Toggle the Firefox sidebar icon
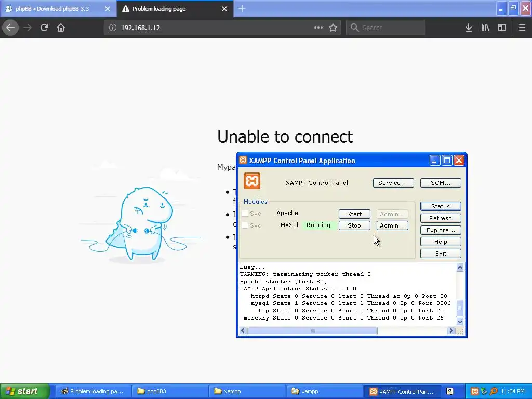The height and width of the screenshot is (399, 532). (502, 28)
